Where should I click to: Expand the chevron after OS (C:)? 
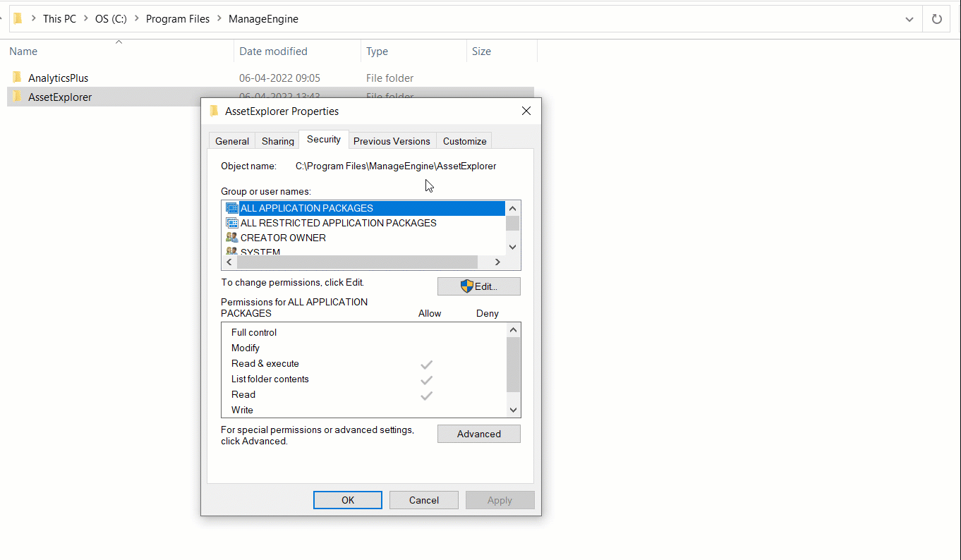(x=136, y=19)
